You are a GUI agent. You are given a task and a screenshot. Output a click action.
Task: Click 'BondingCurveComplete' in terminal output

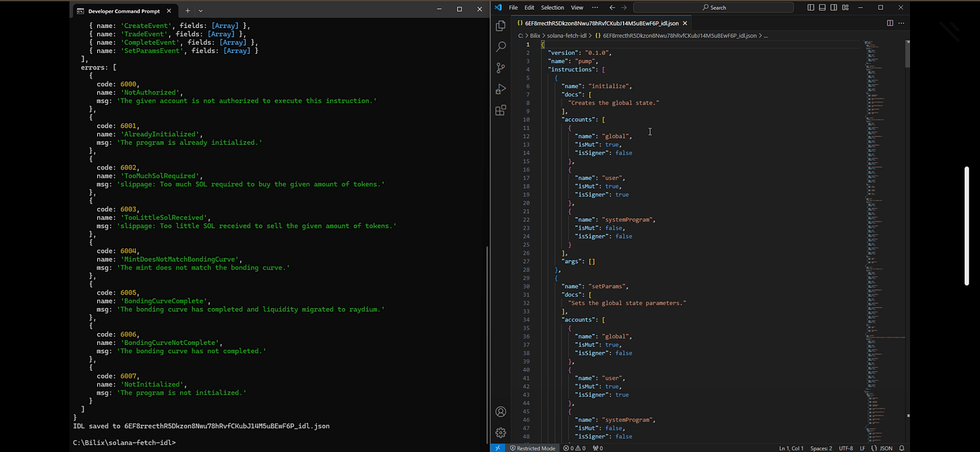163,301
